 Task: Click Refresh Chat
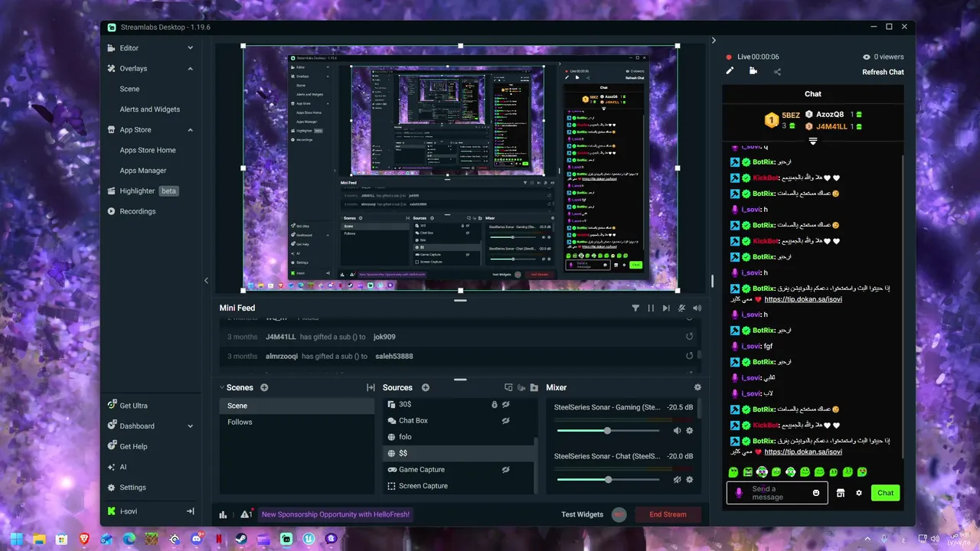883,72
